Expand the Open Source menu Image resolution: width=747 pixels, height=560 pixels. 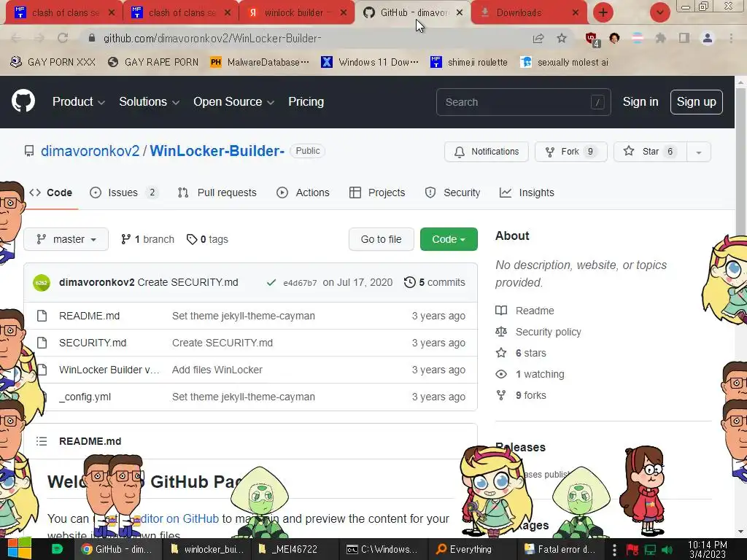pyautogui.click(x=233, y=102)
